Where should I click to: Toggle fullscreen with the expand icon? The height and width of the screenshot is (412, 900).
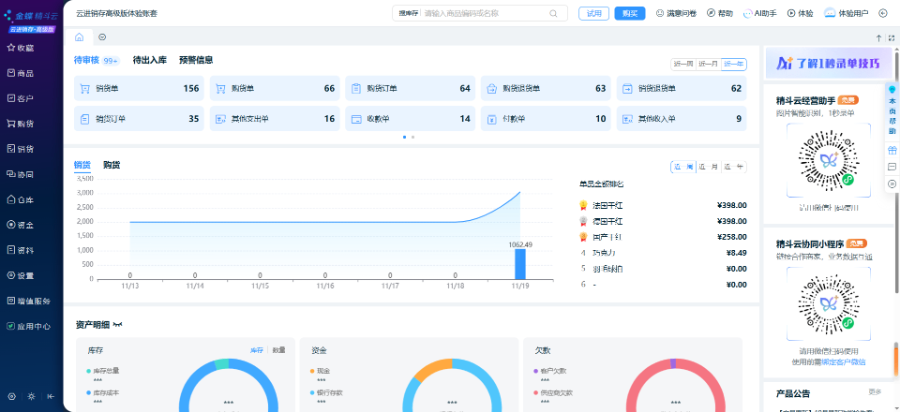click(x=891, y=38)
